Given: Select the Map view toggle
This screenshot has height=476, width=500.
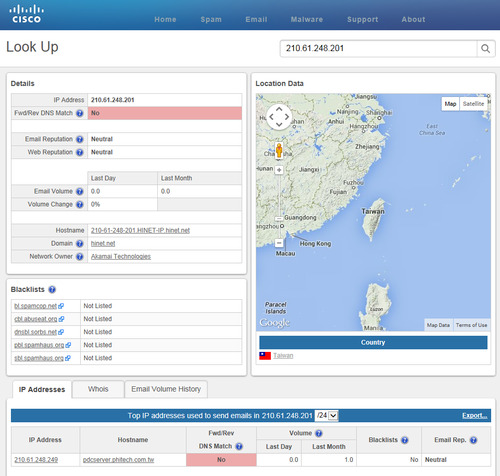Looking at the screenshot, I should pyautogui.click(x=450, y=104).
